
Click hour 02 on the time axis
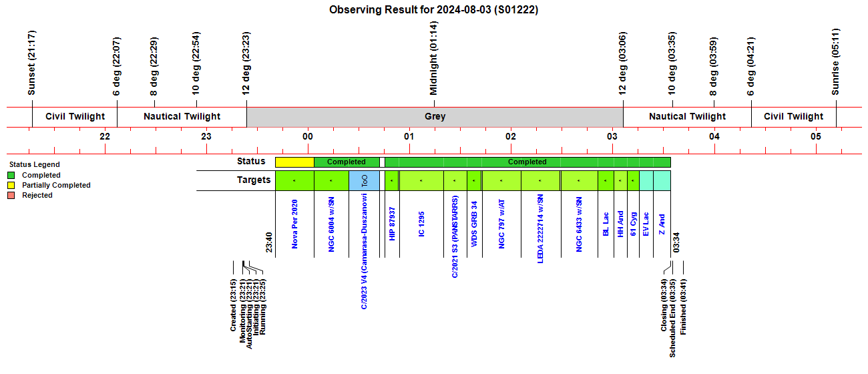(x=511, y=136)
